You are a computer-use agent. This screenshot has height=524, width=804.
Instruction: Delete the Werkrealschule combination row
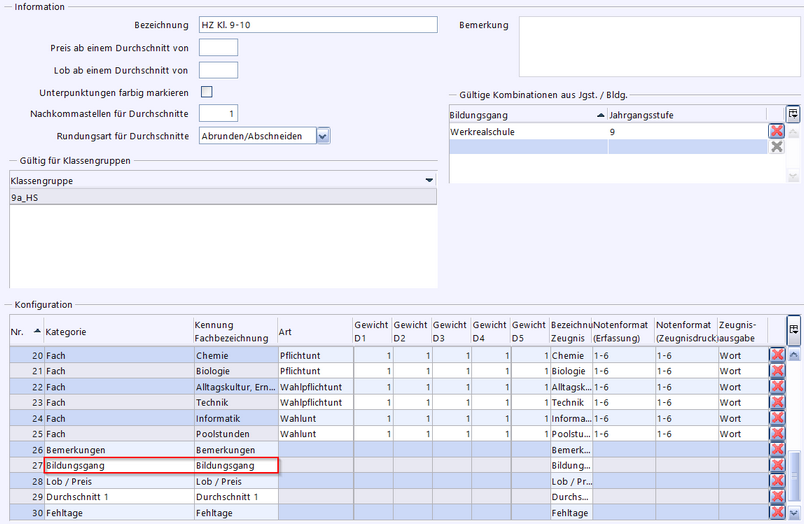coord(776,131)
